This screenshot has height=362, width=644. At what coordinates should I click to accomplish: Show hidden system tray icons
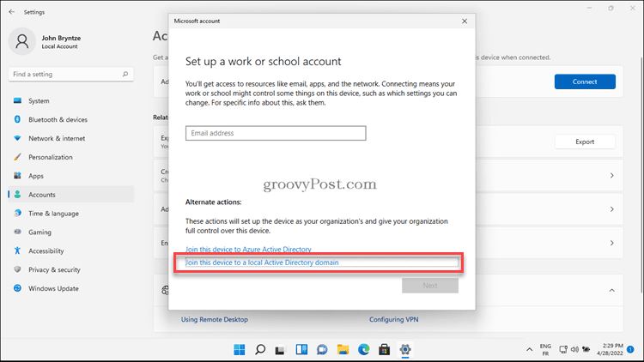point(530,350)
